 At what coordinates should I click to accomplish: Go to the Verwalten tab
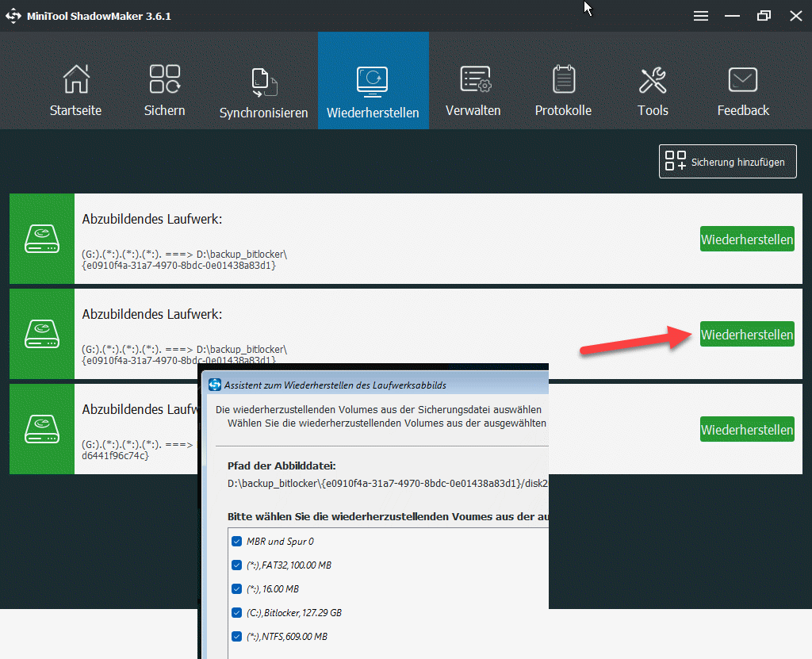[473, 90]
